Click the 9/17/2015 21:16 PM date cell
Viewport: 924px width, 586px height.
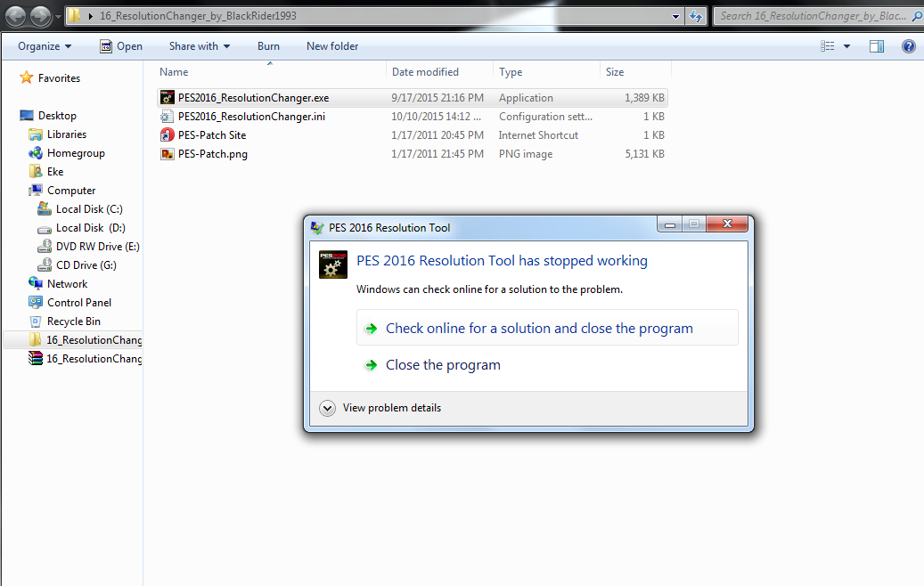(437, 98)
